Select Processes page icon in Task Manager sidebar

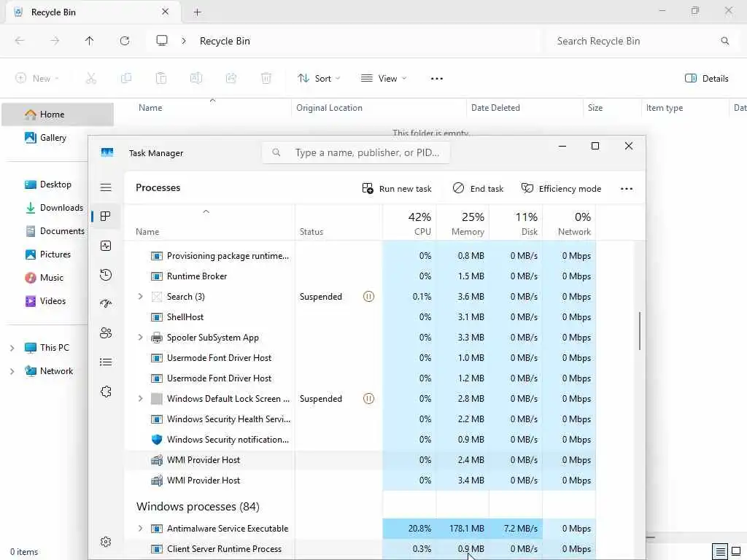click(x=106, y=217)
